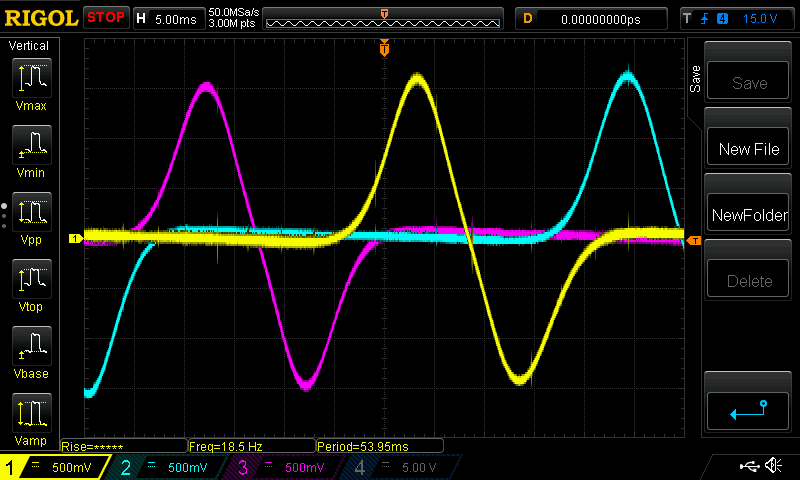800x480 pixels.
Task: Click the trigger source channel 4 badge
Action: (722, 19)
